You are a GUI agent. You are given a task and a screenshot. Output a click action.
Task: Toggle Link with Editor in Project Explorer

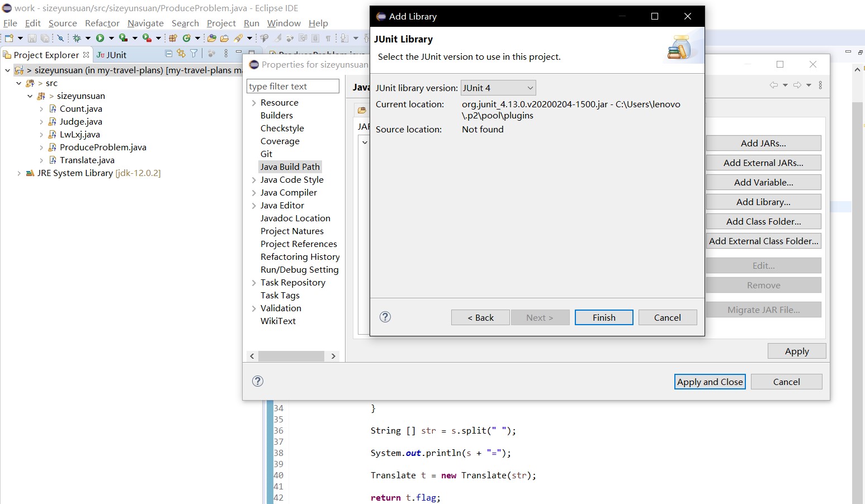181,54
